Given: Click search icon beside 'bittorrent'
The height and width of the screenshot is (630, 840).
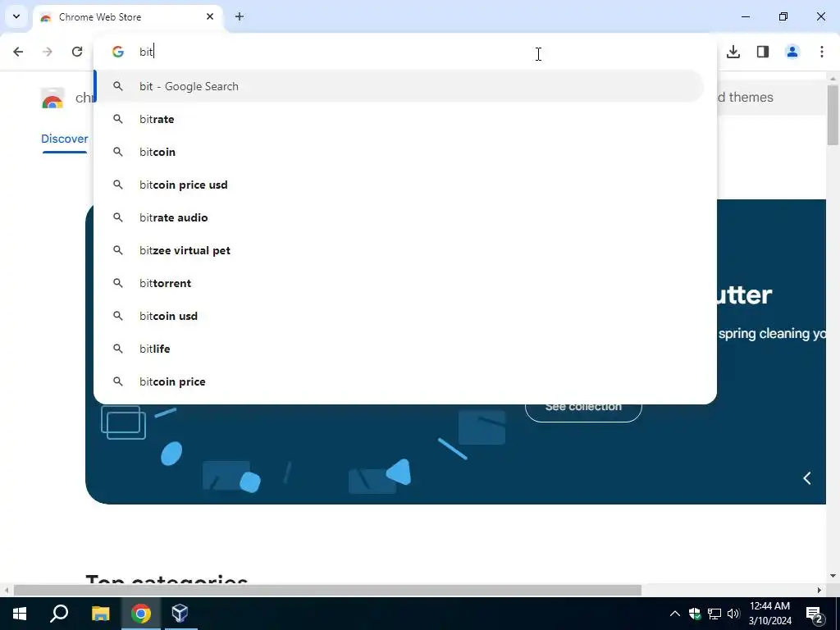Looking at the screenshot, I should 118,283.
